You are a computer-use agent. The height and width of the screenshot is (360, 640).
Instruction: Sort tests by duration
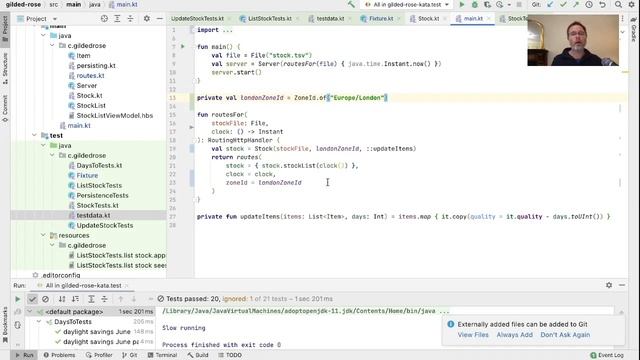75,299
